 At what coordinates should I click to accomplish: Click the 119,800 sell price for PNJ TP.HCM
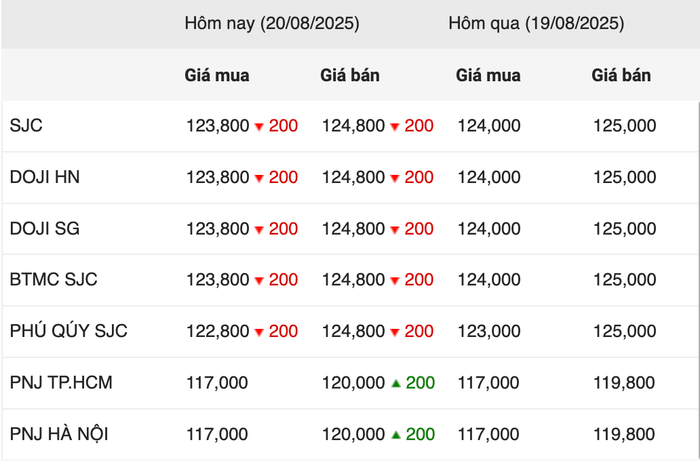pyautogui.click(x=624, y=382)
